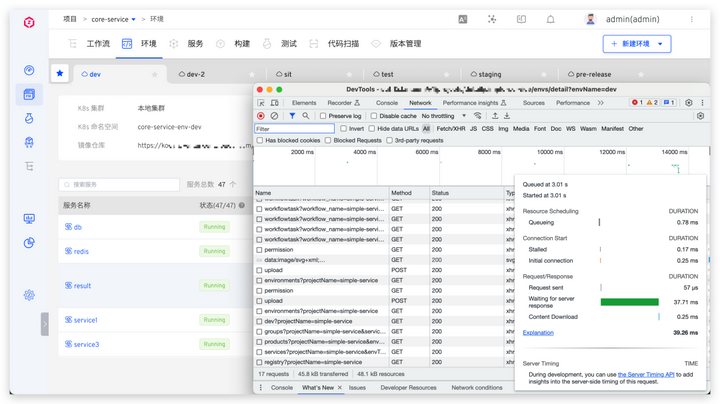Open the dashboard gauge icon in sidebar
This screenshot has height=404, width=720.
[29, 70]
